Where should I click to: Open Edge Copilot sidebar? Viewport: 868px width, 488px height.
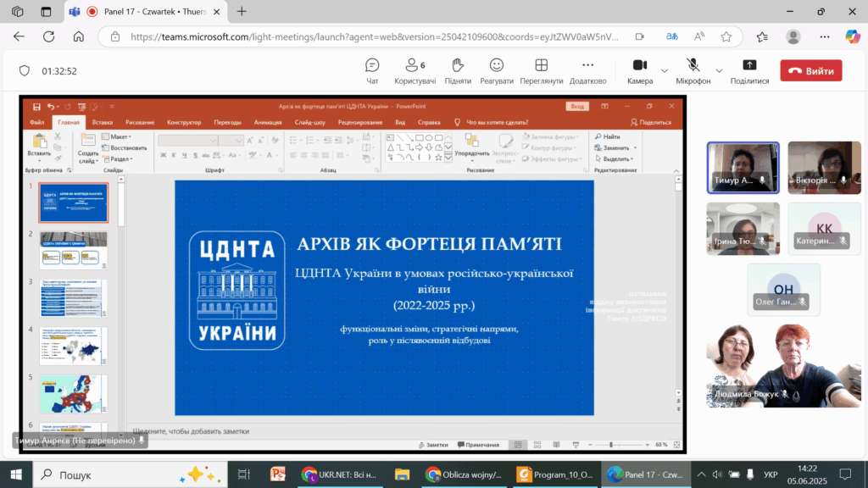(853, 36)
